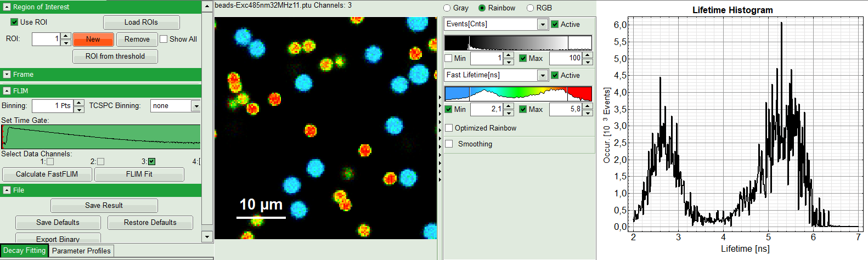Collapse the File section header
This screenshot has width=868, height=260.
pyautogui.click(x=7, y=190)
